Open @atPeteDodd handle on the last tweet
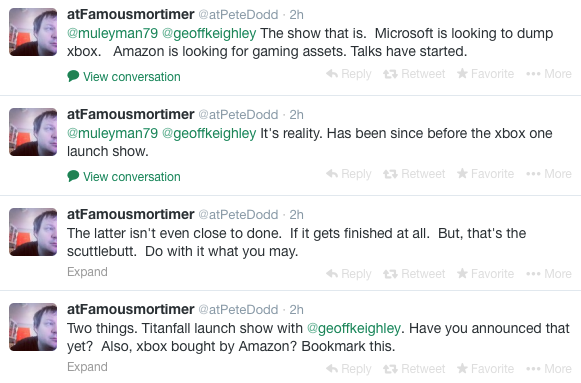The height and width of the screenshot is (383, 581). pos(238,310)
